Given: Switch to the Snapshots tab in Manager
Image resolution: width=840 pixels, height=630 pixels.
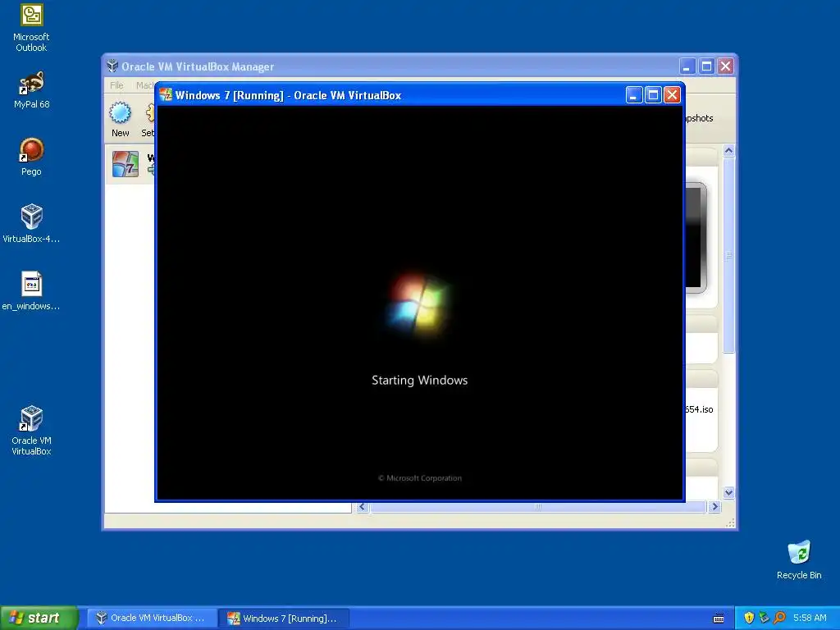Looking at the screenshot, I should [699, 118].
